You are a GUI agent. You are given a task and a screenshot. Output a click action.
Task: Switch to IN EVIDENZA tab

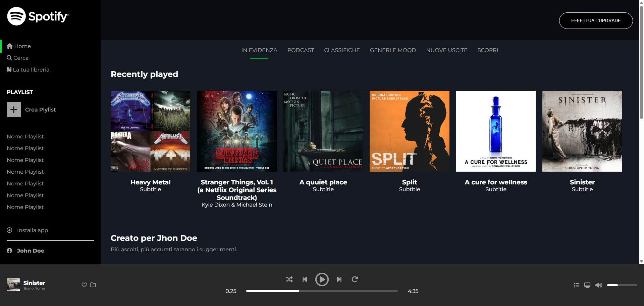coord(259,50)
